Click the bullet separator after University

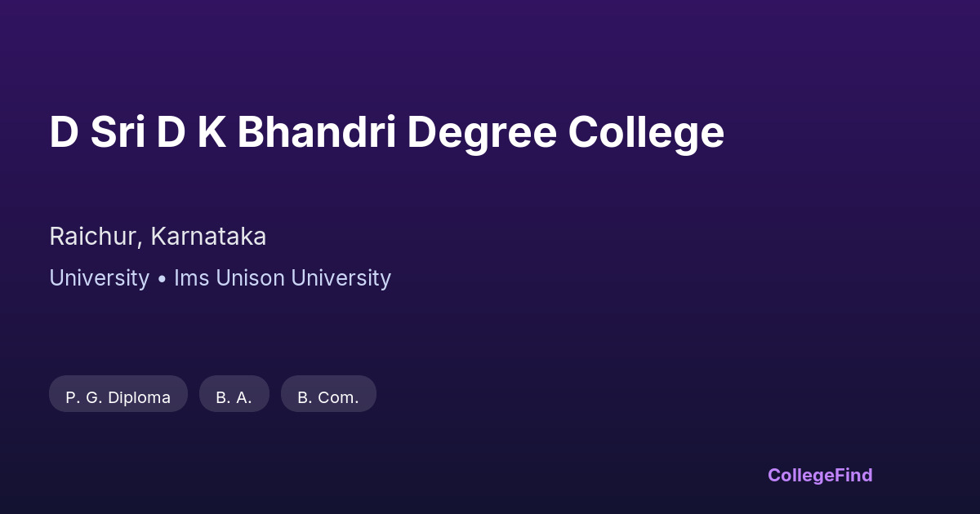coord(162,279)
